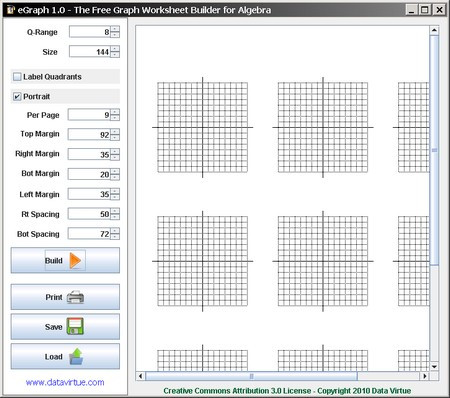Decrease Per Page with down arrow
The height and width of the screenshot is (398, 450).
click(x=115, y=118)
